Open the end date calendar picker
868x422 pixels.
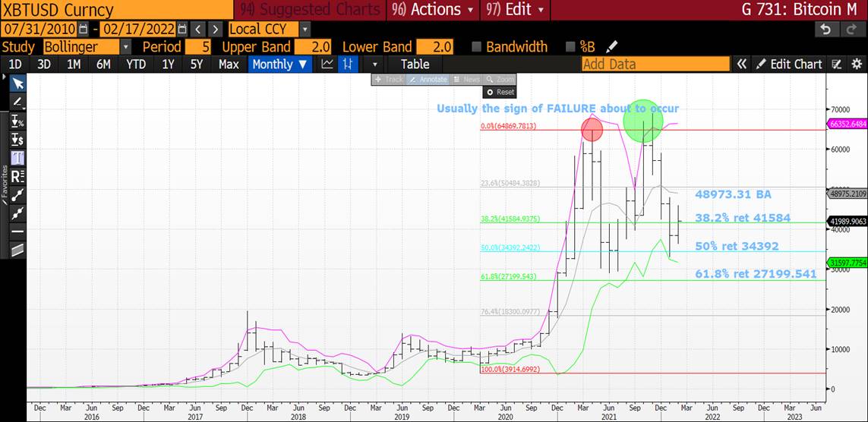(x=182, y=29)
